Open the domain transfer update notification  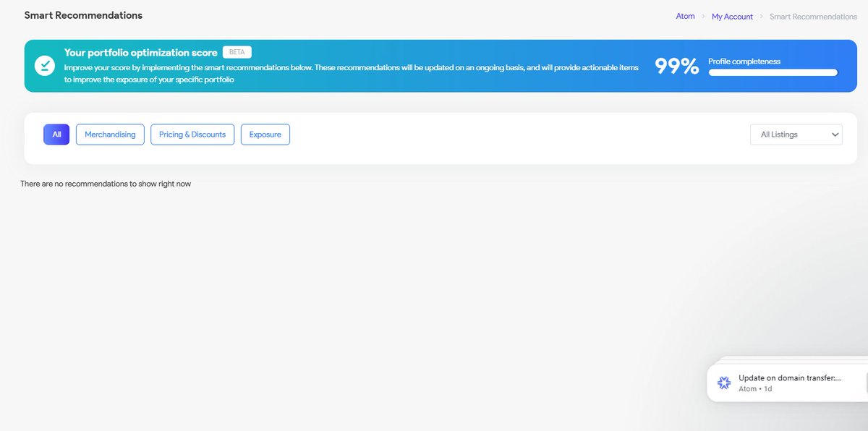point(787,383)
